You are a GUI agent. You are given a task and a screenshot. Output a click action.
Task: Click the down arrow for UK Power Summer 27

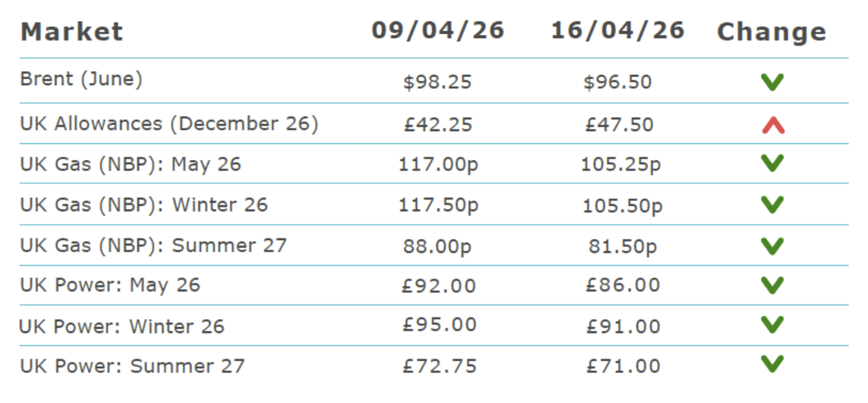coord(772,364)
